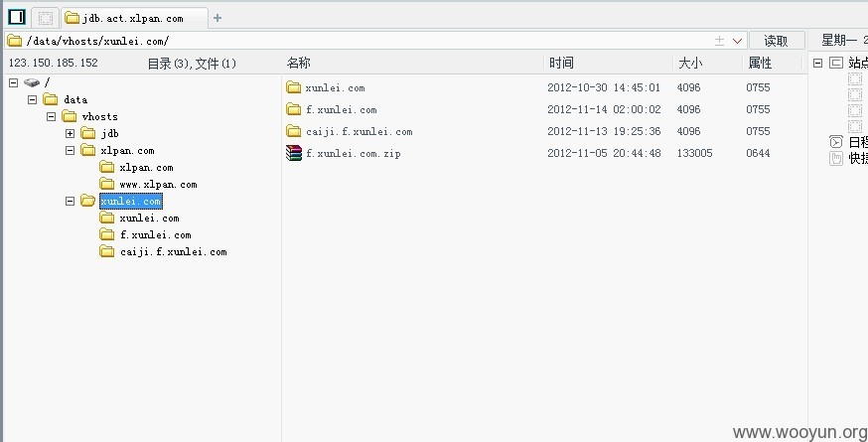
Task: Expand the jdb folder node
Action: click(x=70, y=133)
